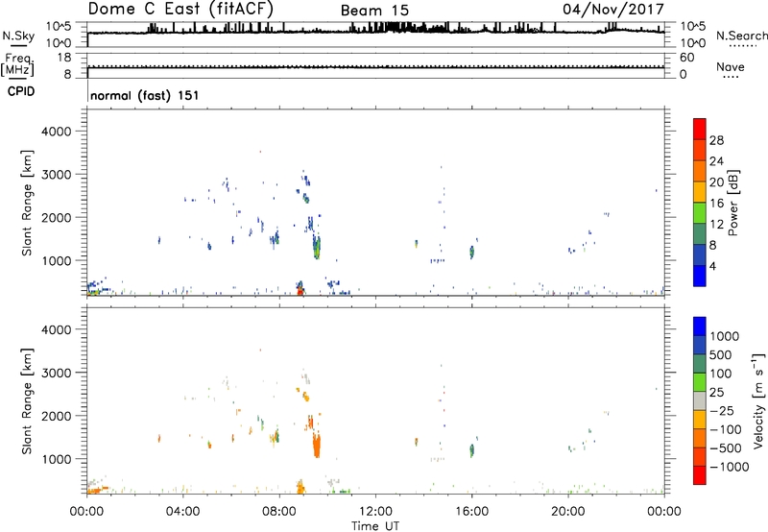Click the "N.Search" legend label

(741, 36)
